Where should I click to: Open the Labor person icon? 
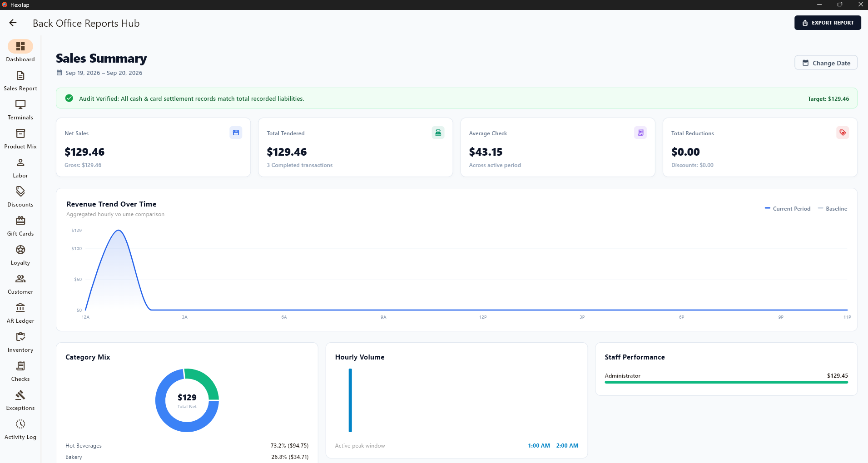click(x=20, y=163)
